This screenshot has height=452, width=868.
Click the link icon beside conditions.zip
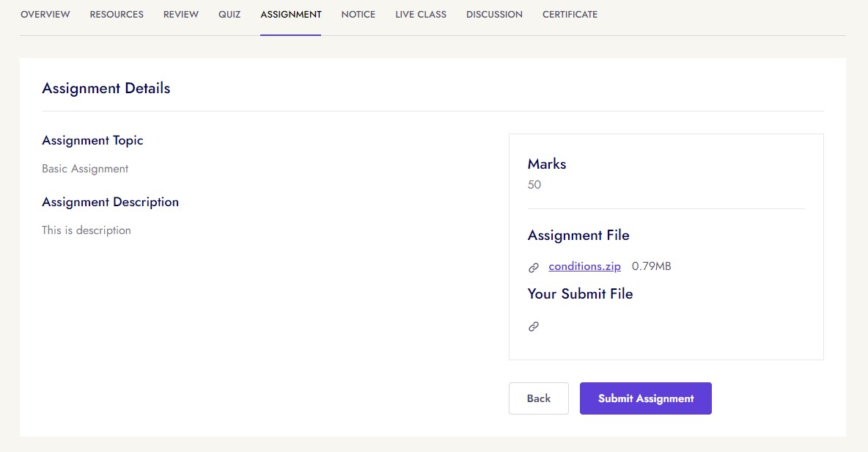click(x=534, y=268)
